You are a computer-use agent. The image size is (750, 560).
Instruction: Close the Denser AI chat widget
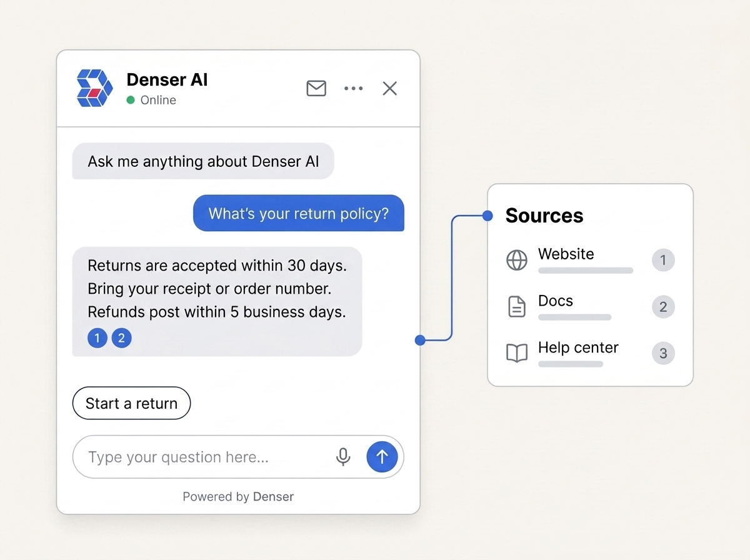(390, 89)
